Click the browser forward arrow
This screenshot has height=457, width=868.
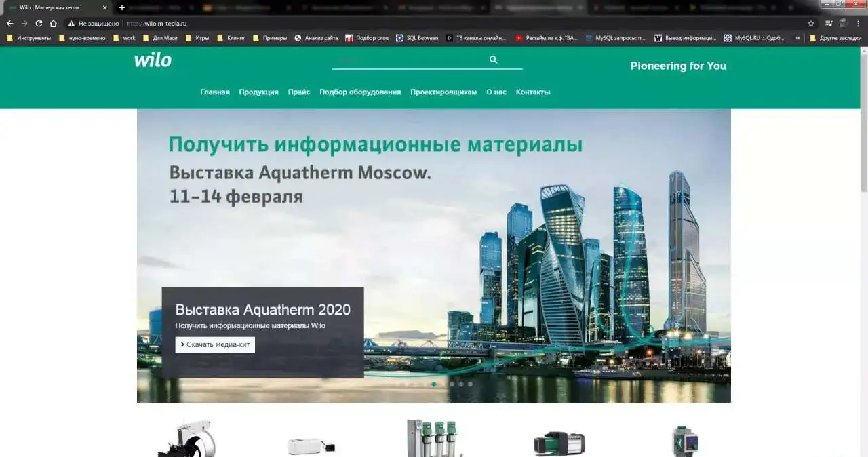tap(24, 23)
